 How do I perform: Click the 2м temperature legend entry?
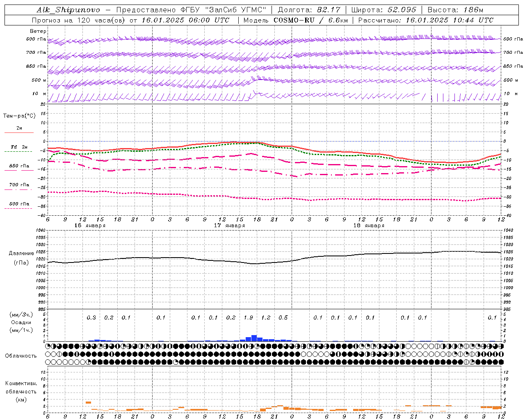[x=19, y=128]
